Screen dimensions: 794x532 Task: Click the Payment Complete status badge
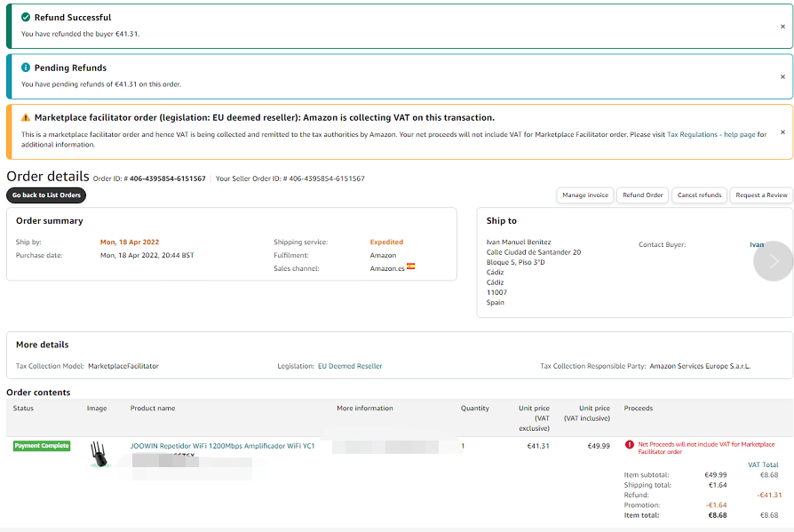42,446
